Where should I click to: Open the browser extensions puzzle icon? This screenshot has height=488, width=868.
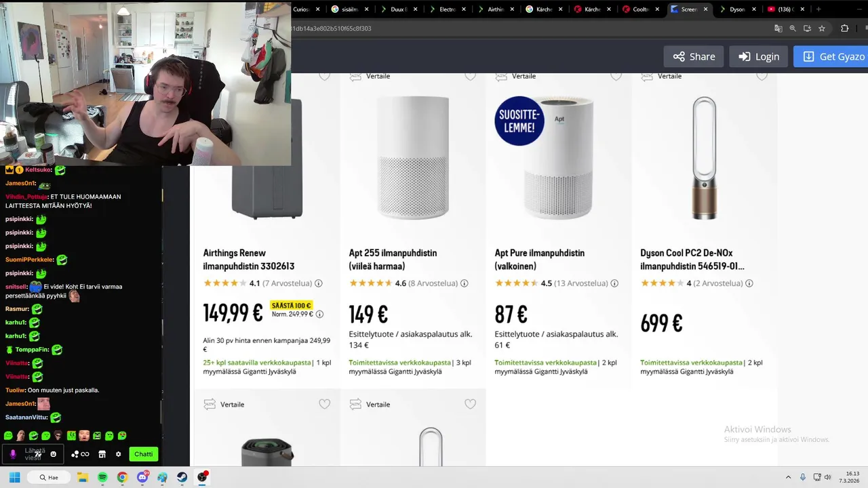[844, 28]
